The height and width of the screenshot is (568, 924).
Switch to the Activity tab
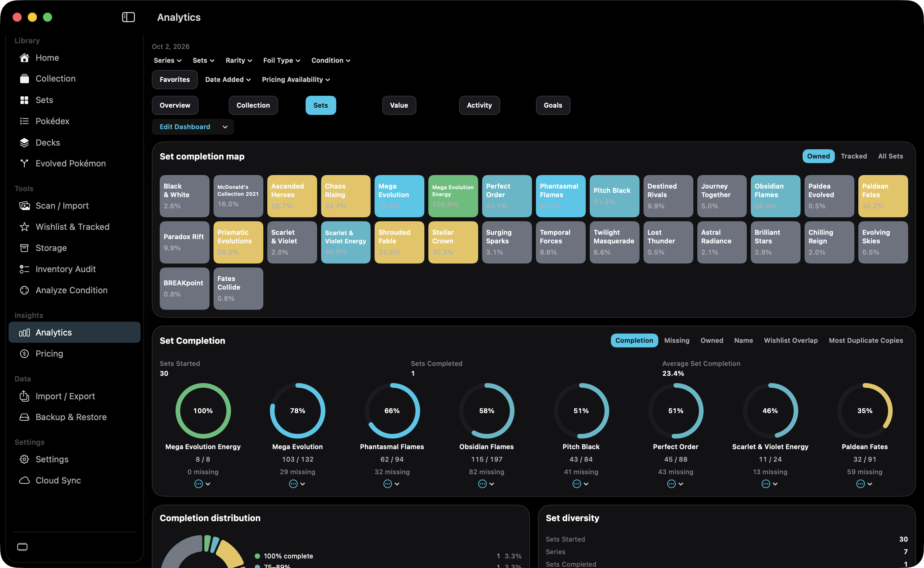(x=479, y=105)
